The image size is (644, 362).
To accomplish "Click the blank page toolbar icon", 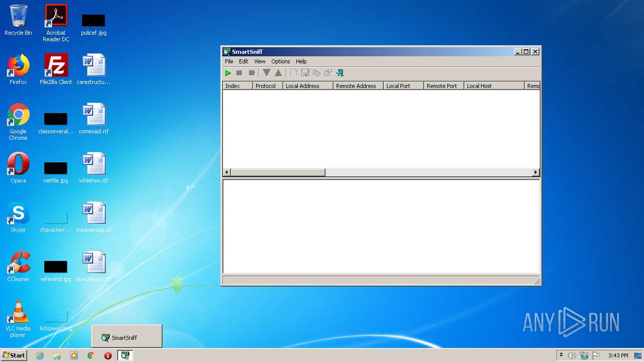I will [x=294, y=73].
